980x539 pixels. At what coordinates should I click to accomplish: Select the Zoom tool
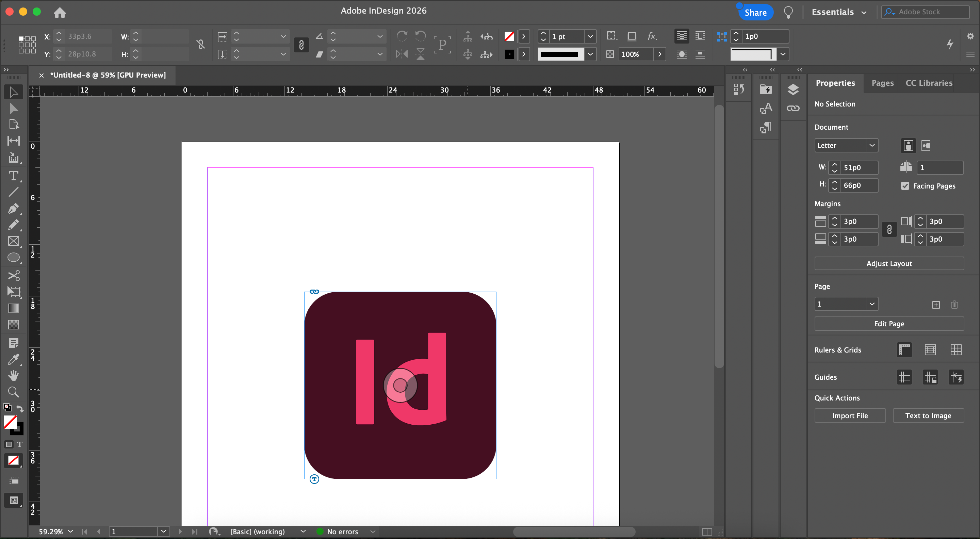coord(13,392)
